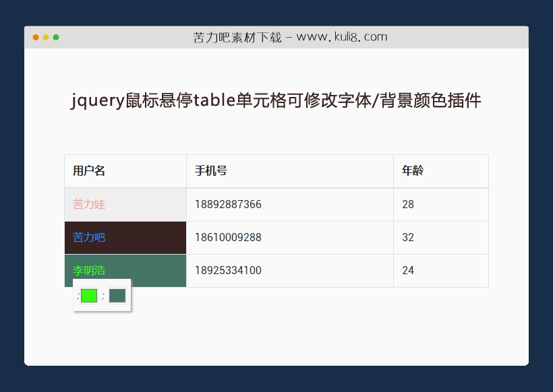The height and width of the screenshot is (392, 553).
Task: Select the 李明浩 username cell
Action: (x=88, y=270)
